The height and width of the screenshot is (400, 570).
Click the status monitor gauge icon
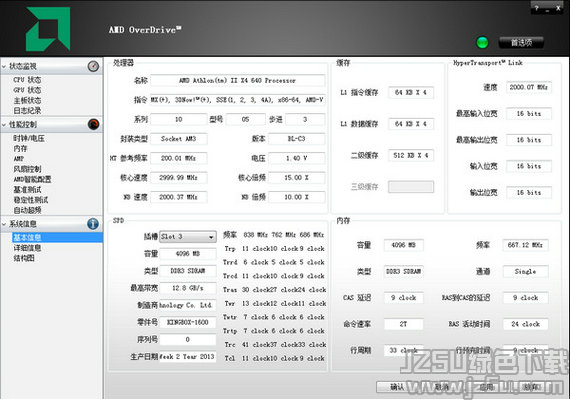coord(93,66)
